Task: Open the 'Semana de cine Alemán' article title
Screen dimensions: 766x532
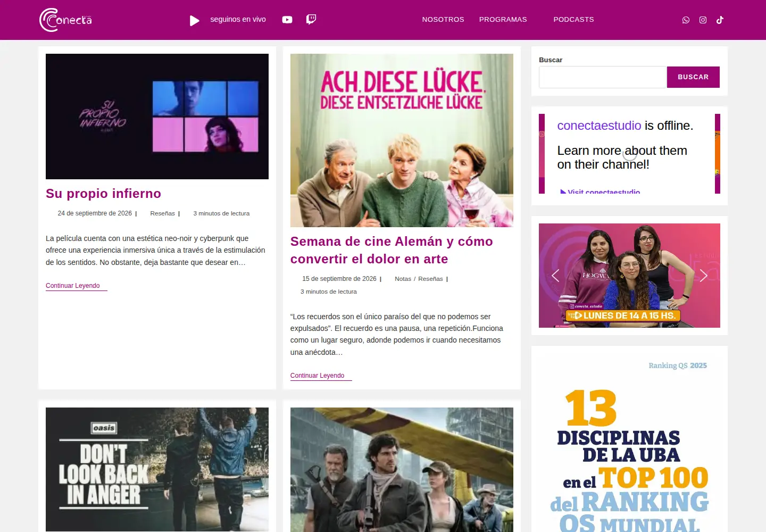Action: coord(392,250)
